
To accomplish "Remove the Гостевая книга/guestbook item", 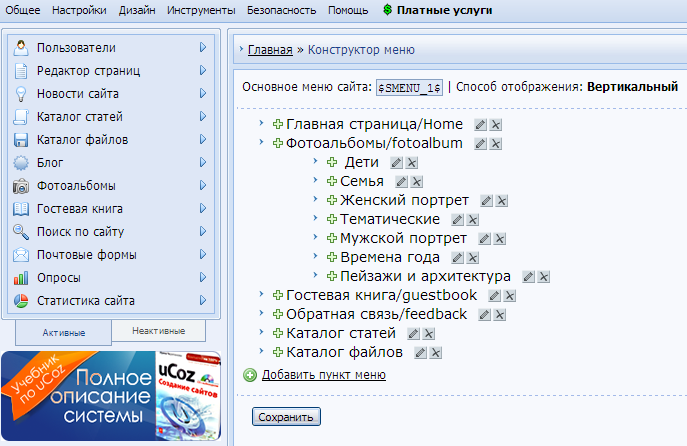I will (x=509, y=296).
